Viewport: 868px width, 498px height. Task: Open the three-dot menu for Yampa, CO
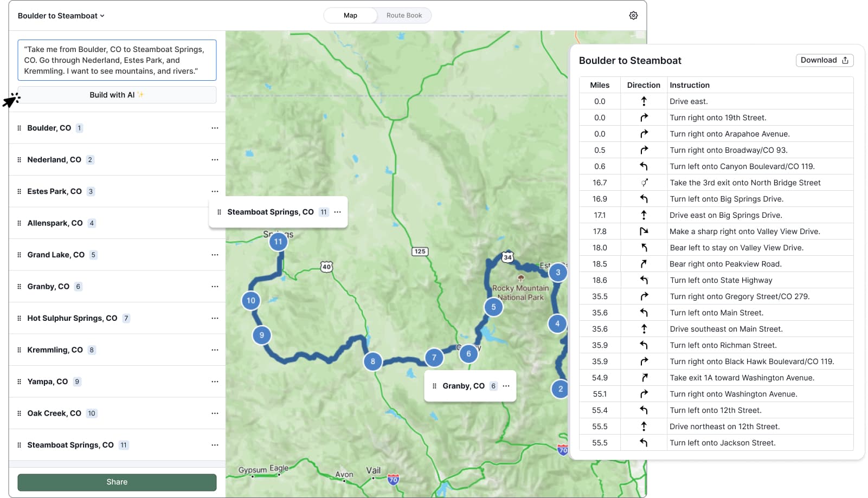point(215,381)
